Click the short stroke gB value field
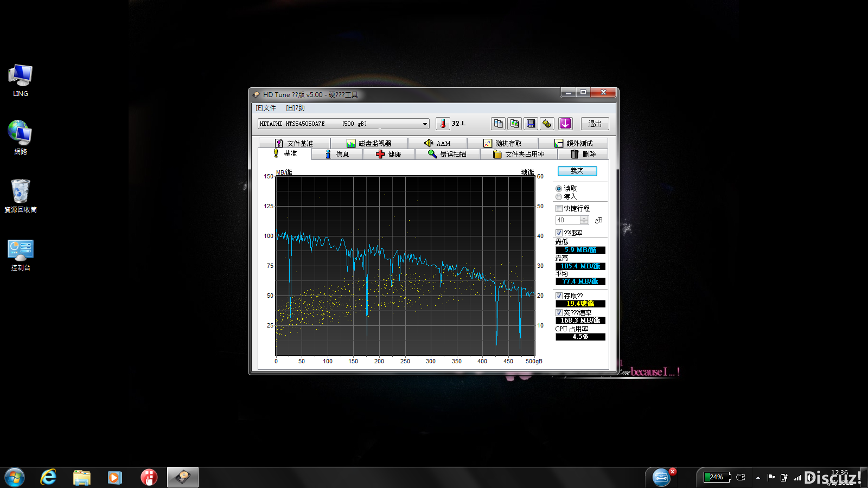This screenshot has height=488, width=868. (x=567, y=220)
